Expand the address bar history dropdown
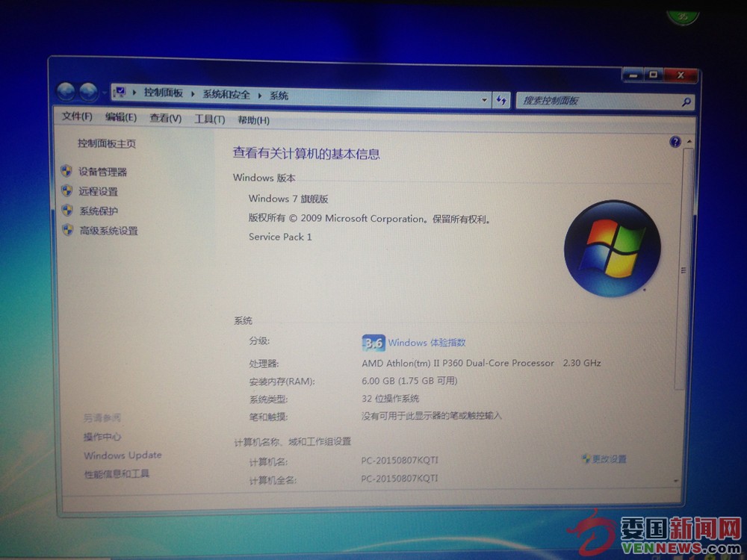 tap(484, 99)
